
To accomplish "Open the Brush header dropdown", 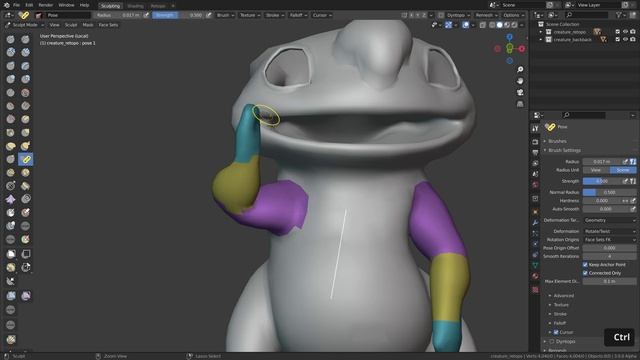I will coord(225,15).
